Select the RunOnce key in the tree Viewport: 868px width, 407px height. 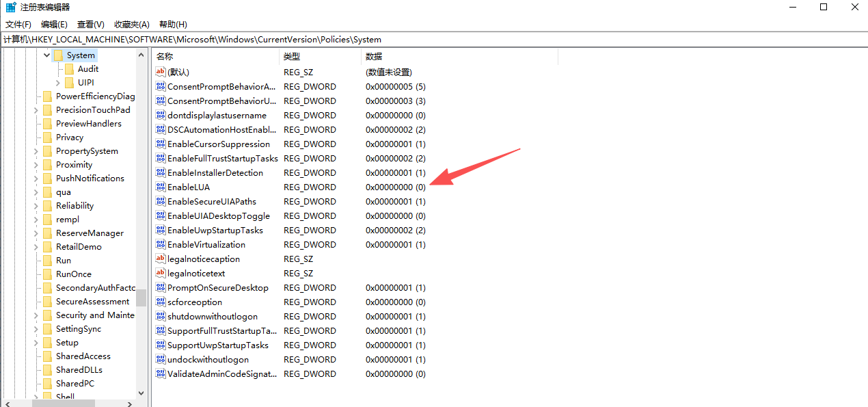74,274
